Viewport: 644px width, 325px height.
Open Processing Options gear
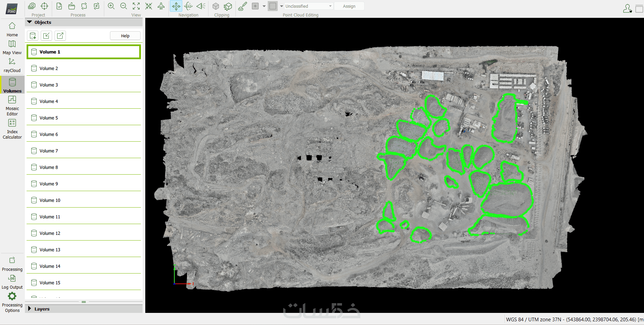pyautogui.click(x=12, y=302)
